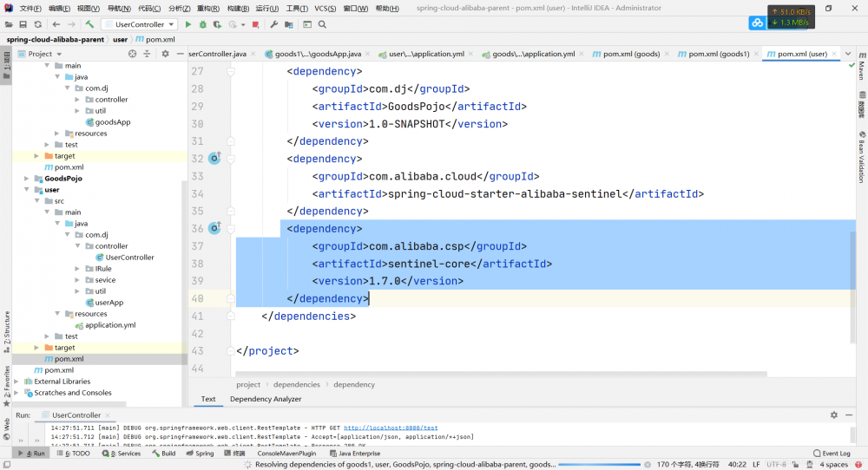Expand the IRule package folder
Viewport: 868px width, 470px height.
[x=76, y=269]
